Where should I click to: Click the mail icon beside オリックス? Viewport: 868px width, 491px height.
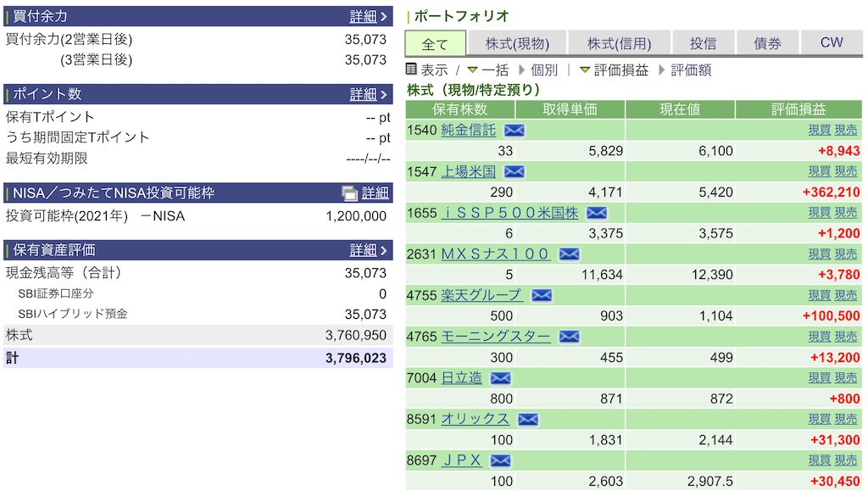[x=527, y=419]
